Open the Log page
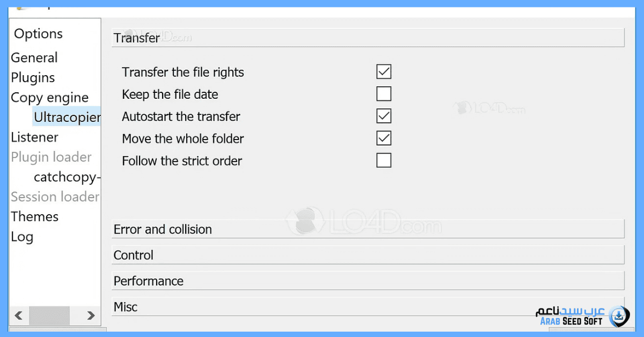This screenshot has width=644, height=337. [x=22, y=237]
